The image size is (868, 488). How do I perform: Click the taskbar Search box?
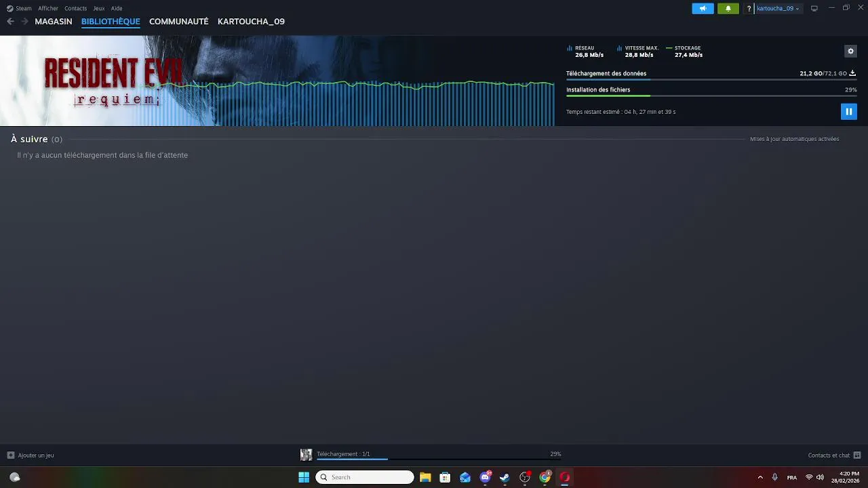[365, 477]
